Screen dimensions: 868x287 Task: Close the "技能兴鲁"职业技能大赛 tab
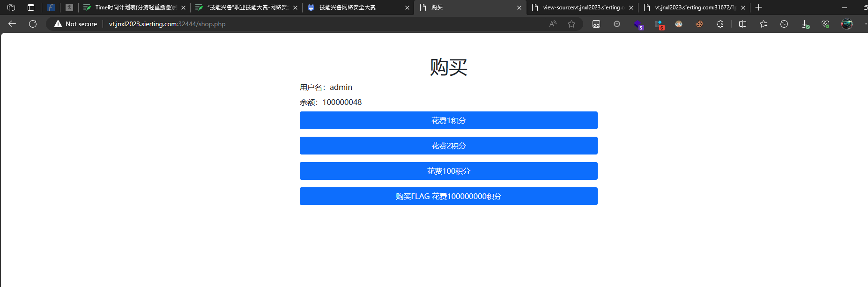pyautogui.click(x=295, y=7)
